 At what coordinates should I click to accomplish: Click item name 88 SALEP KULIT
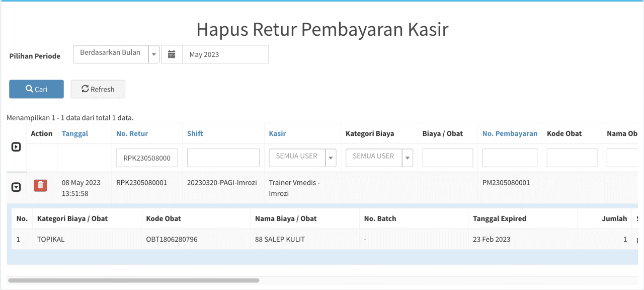click(x=280, y=239)
